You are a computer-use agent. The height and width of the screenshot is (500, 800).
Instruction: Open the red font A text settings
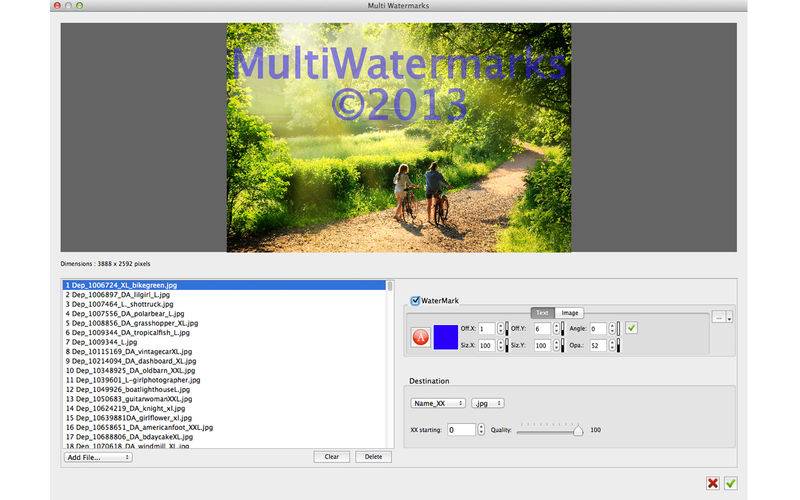pyautogui.click(x=421, y=337)
